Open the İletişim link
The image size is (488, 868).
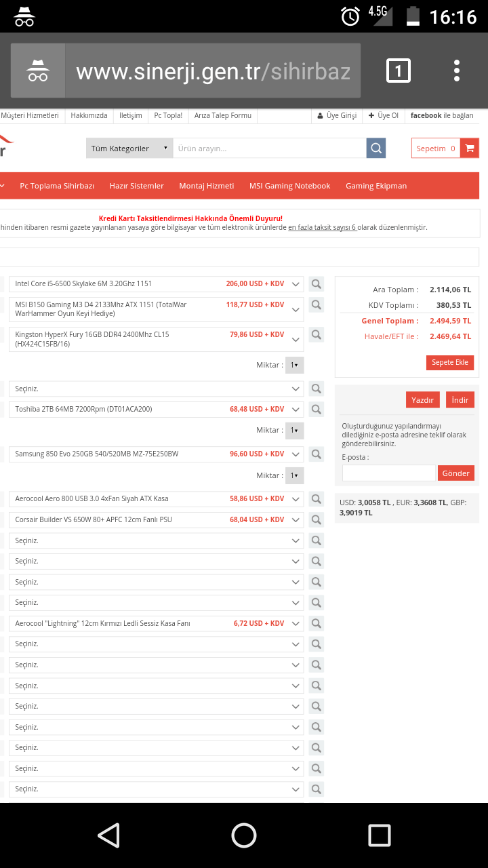pyautogui.click(x=131, y=115)
